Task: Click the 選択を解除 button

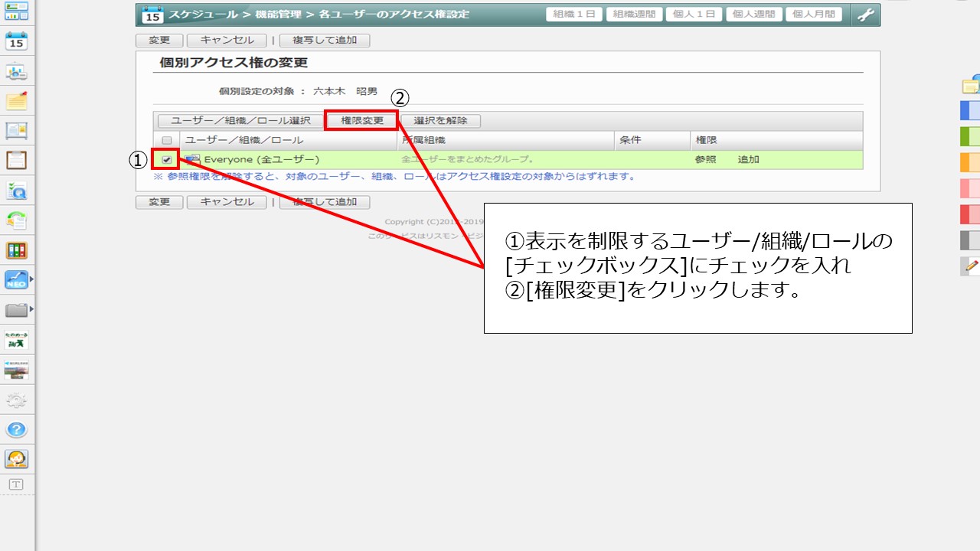Action: [441, 121]
